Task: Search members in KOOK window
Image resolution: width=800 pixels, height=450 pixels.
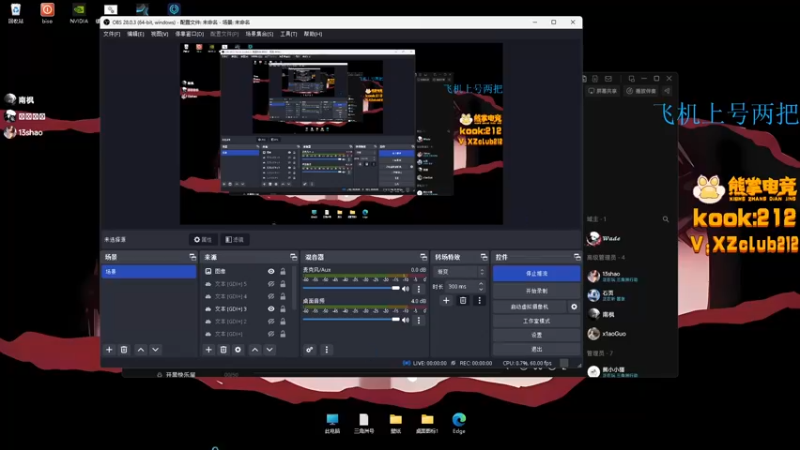Action: tap(666, 219)
